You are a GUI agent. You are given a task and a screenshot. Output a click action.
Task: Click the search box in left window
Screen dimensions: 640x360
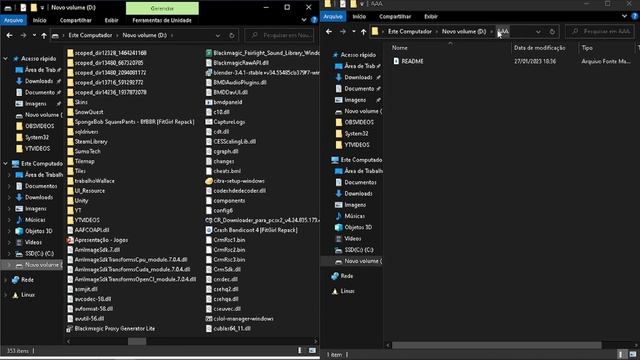click(280, 36)
